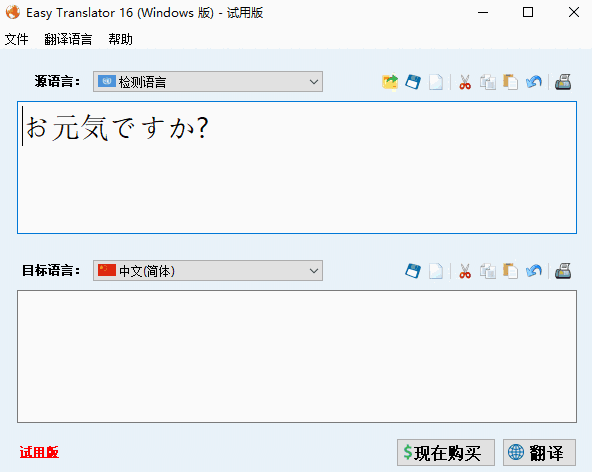The height and width of the screenshot is (472, 592).
Task: Open the 文件 menu
Action: click(16, 39)
